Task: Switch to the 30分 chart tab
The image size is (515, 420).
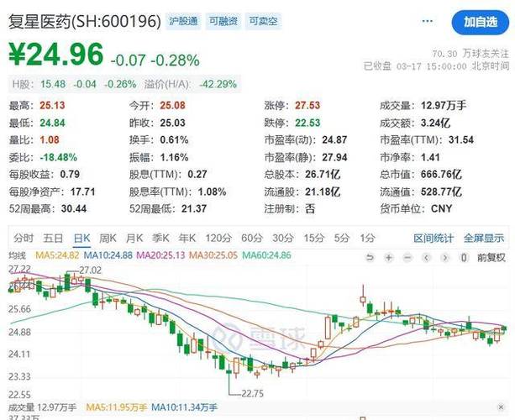Action: coord(283,238)
